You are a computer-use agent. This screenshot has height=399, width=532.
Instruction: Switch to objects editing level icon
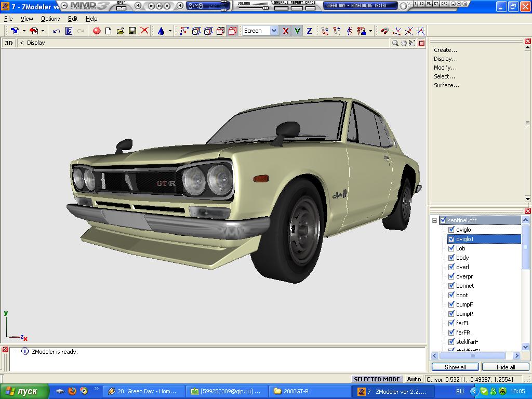click(x=232, y=31)
